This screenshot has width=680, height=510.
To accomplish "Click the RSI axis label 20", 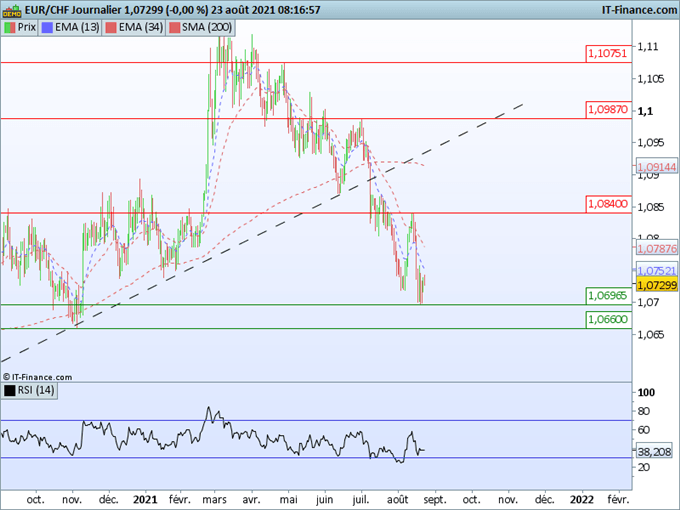I will [644, 468].
